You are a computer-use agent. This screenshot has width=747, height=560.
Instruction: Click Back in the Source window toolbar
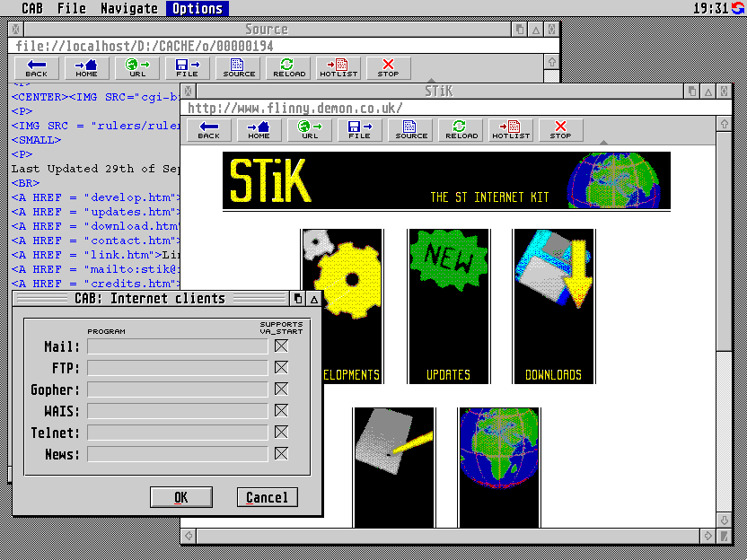(x=37, y=68)
